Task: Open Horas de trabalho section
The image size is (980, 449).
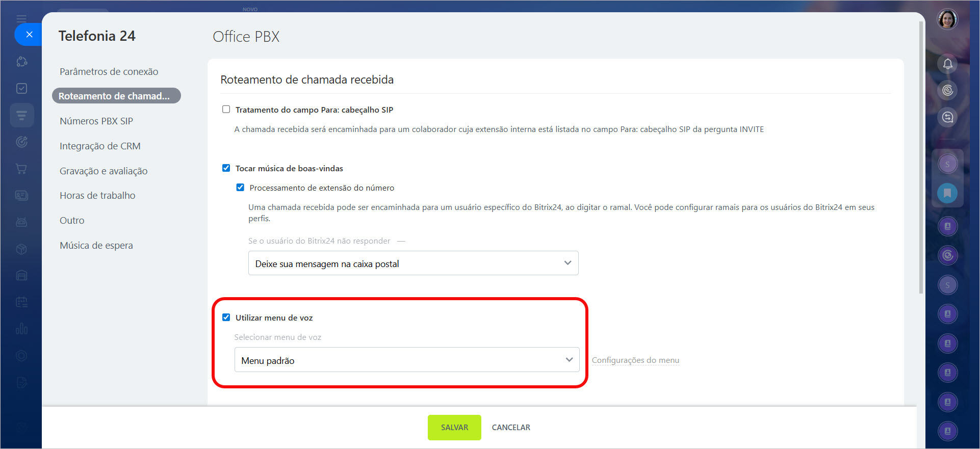Action: (97, 195)
